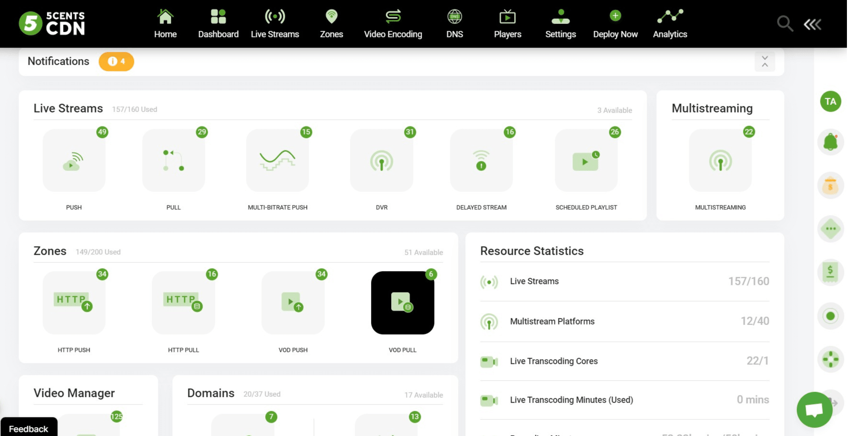Expand the Notifications panel chevron
This screenshot has height=436, width=868.
(765, 62)
